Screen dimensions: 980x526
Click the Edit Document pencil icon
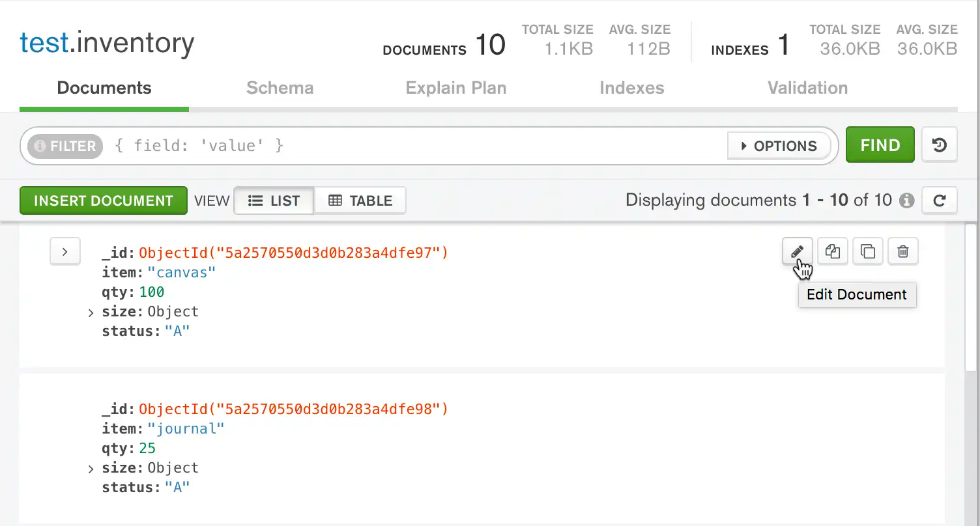797,251
